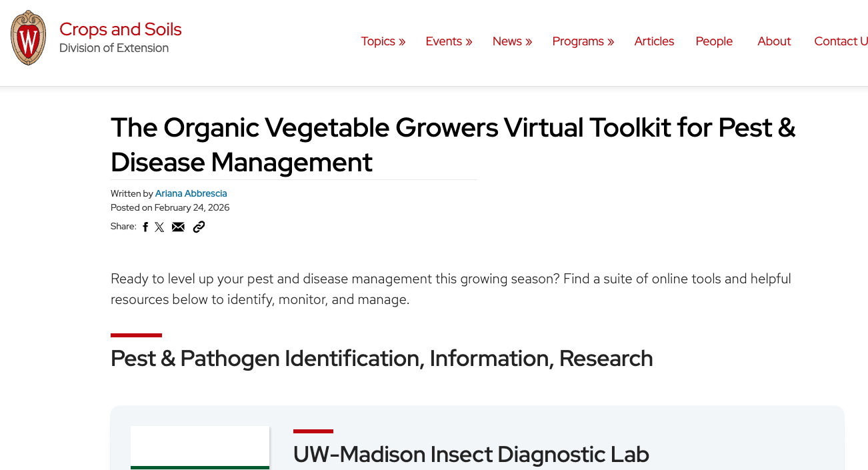Click the article title heading
This screenshot has height=470, width=868.
(x=453, y=144)
